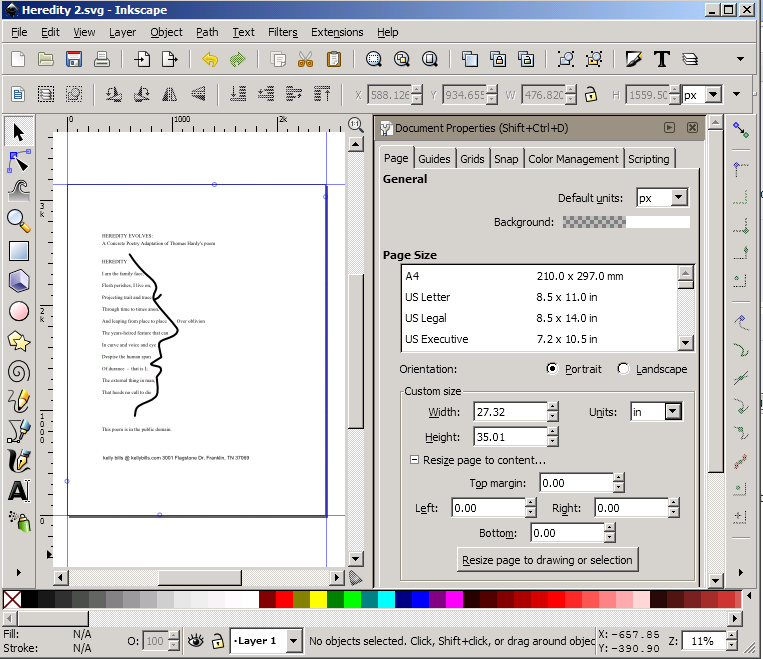Open the Filters menu
Screen dimensions: 763x659
[x=283, y=32]
